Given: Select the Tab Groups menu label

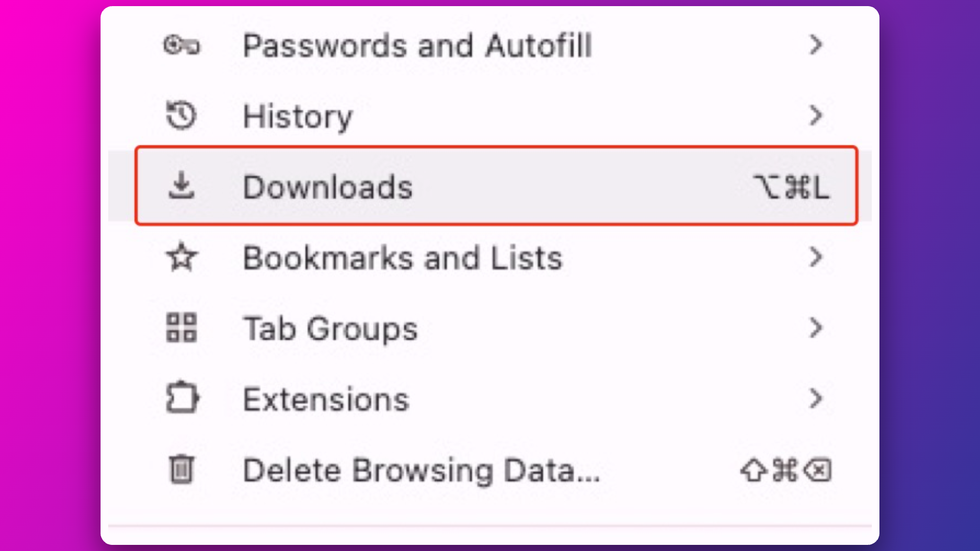Looking at the screenshot, I should pos(331,328).
